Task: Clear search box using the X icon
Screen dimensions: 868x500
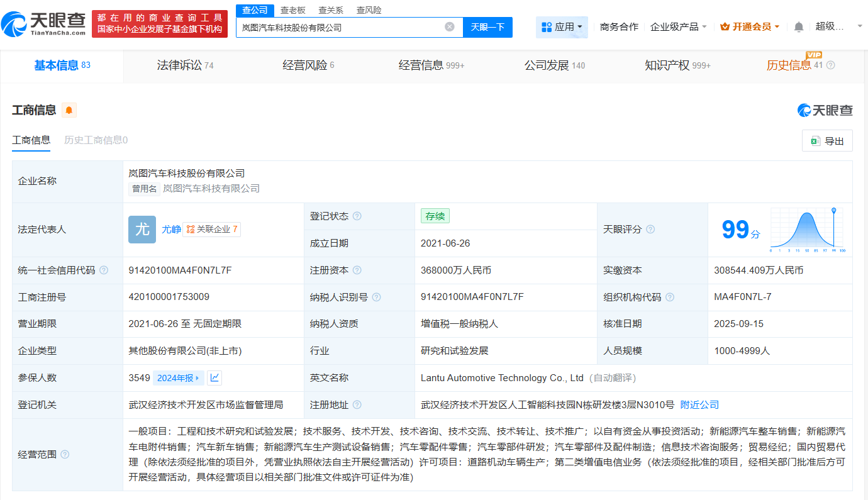Action: [x=449, y=27]
